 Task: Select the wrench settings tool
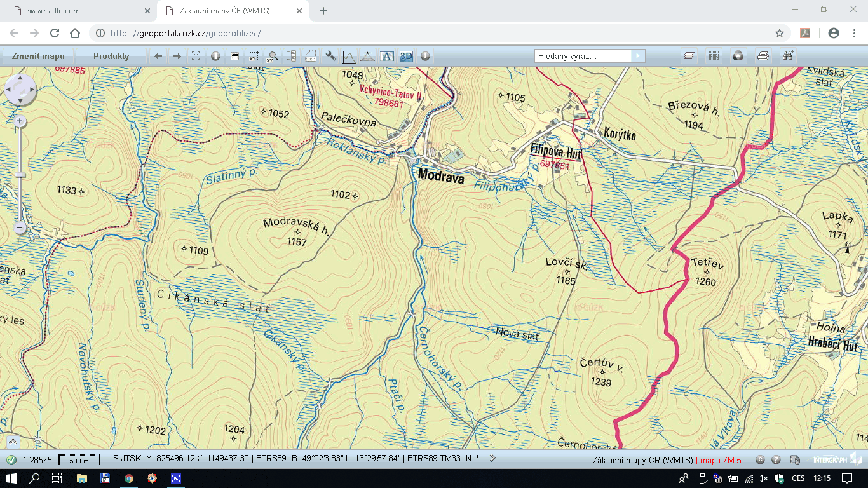click(x=330, y=56)
